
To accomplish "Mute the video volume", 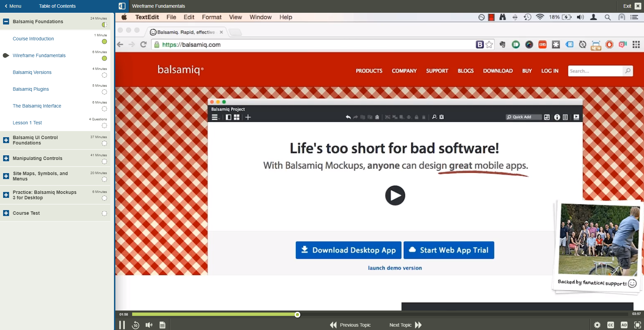I will point(149,325).
